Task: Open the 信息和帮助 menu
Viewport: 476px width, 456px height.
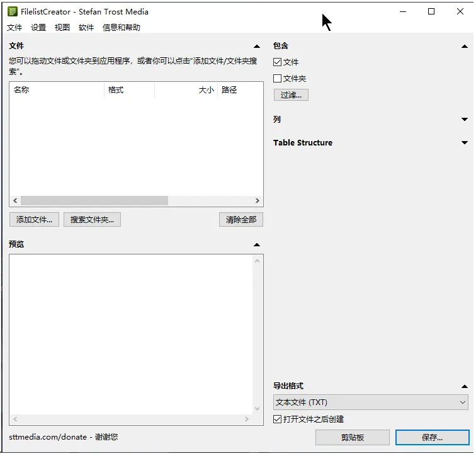Action: (x=122, y=28)
